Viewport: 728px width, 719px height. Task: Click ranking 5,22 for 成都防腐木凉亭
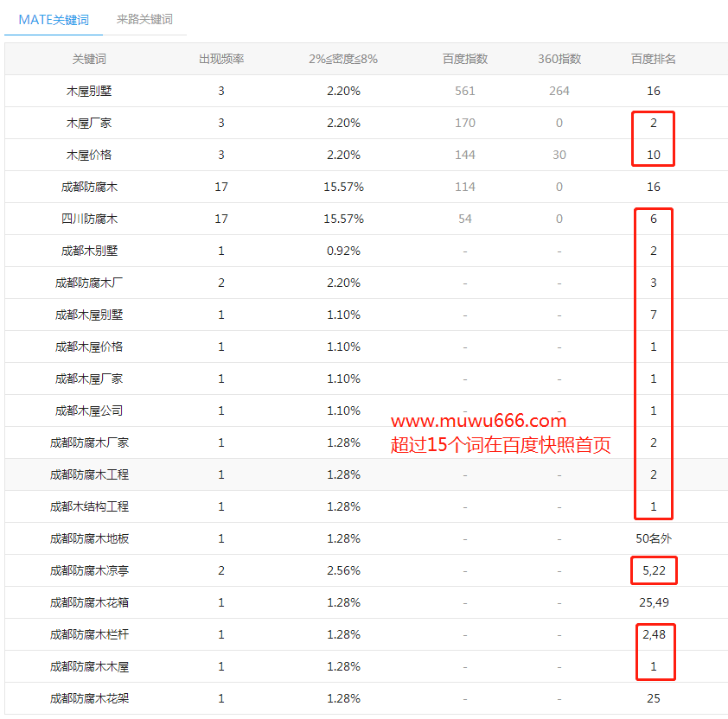[654, 570]
